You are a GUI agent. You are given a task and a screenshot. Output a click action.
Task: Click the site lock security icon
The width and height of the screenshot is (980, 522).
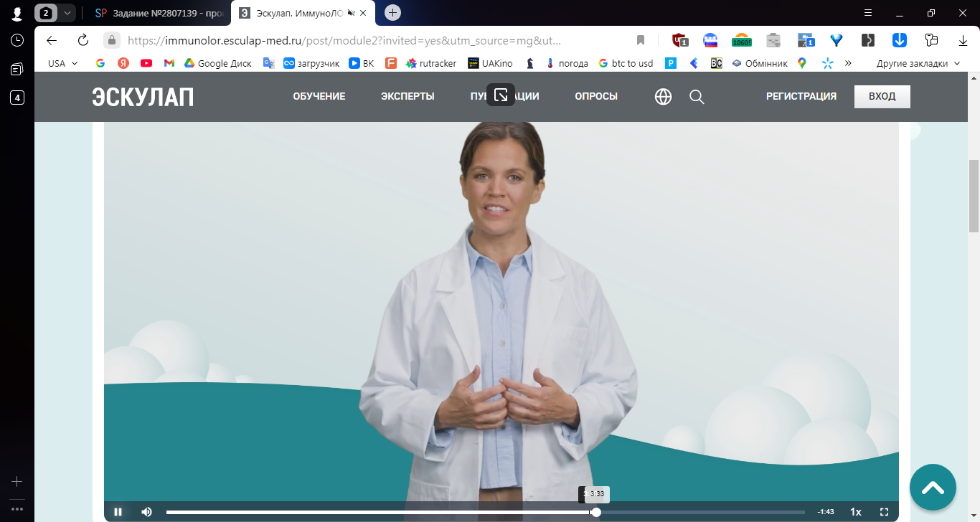pos(111,40)
